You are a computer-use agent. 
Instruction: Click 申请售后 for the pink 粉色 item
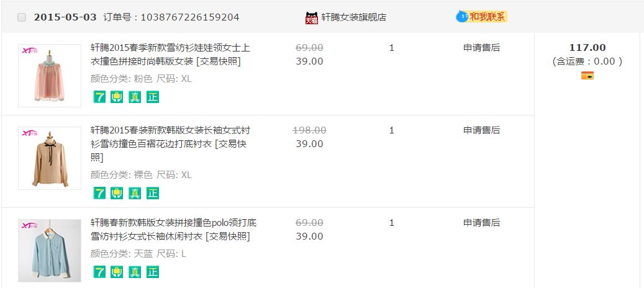[x=481, y=48]
